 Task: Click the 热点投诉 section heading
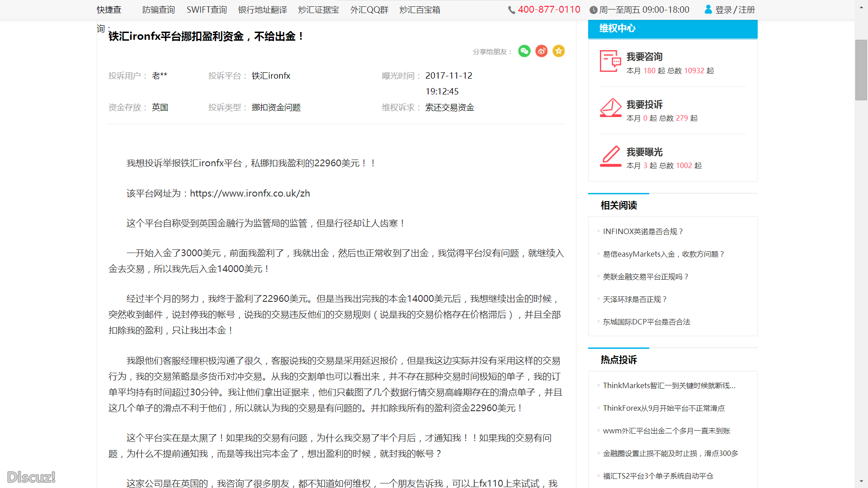click(618, 360)
